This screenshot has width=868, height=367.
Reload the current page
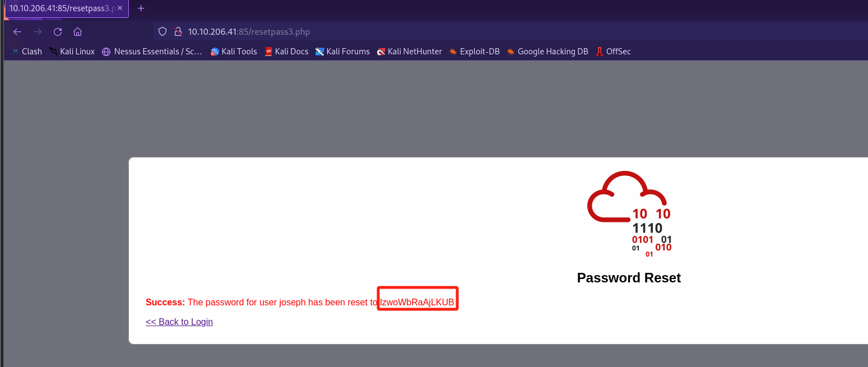pos(57,32)
